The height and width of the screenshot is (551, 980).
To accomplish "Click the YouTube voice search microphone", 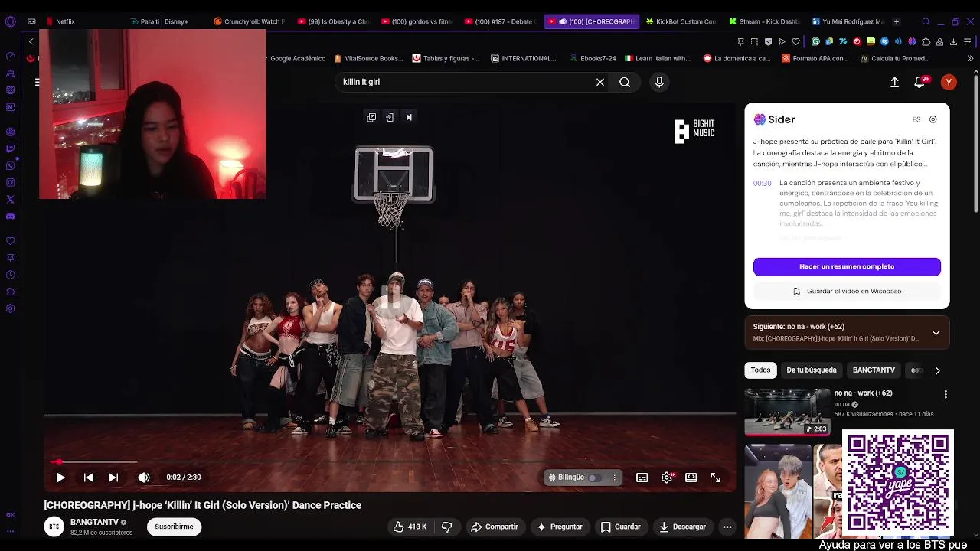I will pyautogui.click(x=659, y=82).
